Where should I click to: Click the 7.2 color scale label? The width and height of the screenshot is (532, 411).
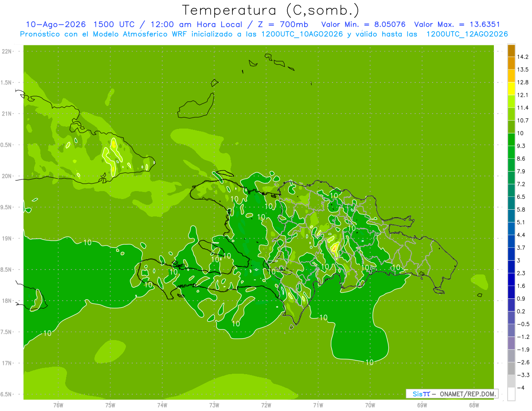coord(522,184)
